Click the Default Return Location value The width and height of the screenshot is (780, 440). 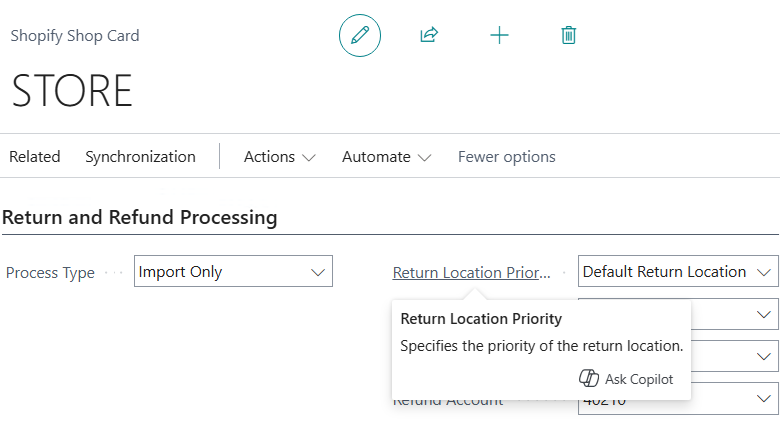(664, 272)
